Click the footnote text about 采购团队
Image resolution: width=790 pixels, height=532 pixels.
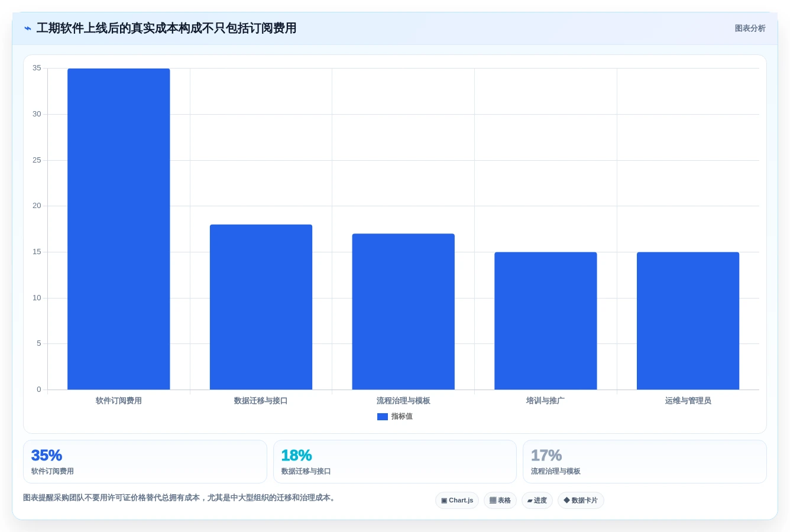(180, 498)
